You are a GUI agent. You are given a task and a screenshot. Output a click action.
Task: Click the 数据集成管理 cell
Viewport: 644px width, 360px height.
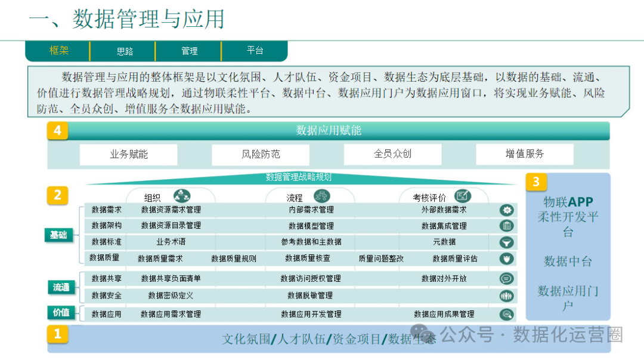[444, 226]
